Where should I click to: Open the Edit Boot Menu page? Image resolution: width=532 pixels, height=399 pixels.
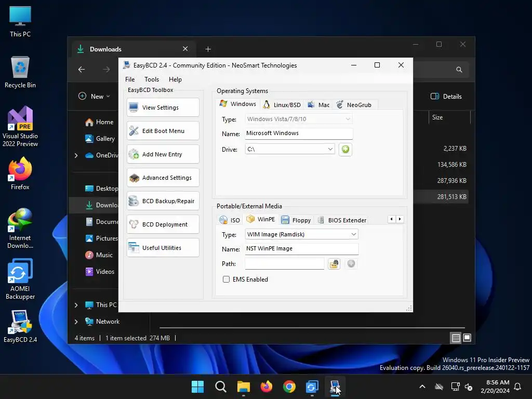[163, 131]
